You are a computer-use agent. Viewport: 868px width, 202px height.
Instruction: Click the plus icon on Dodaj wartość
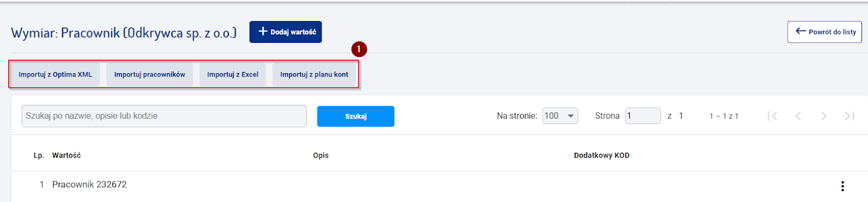point(263,31)
